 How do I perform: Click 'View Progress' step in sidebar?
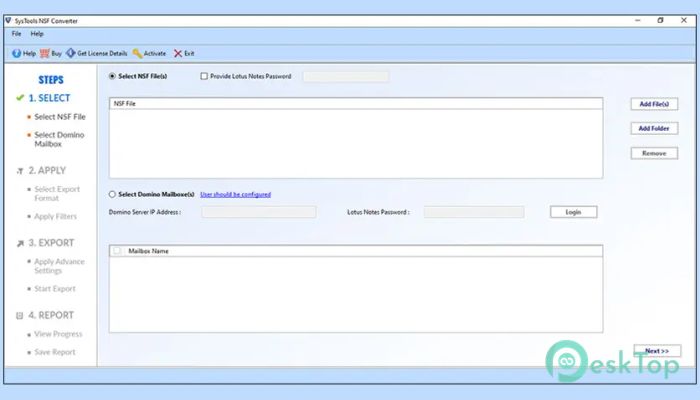[58, 334]
